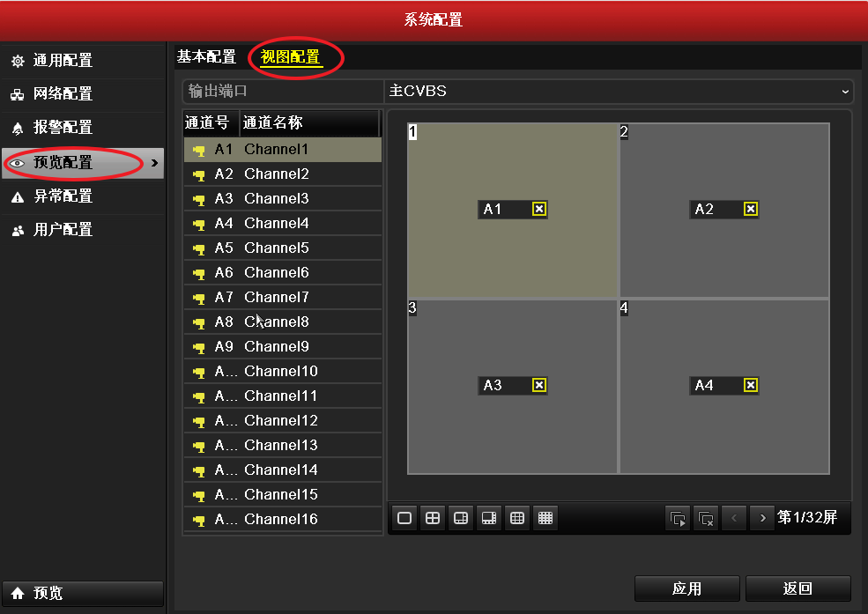Remove channel A4 from window 4

[x=751, y=385]
